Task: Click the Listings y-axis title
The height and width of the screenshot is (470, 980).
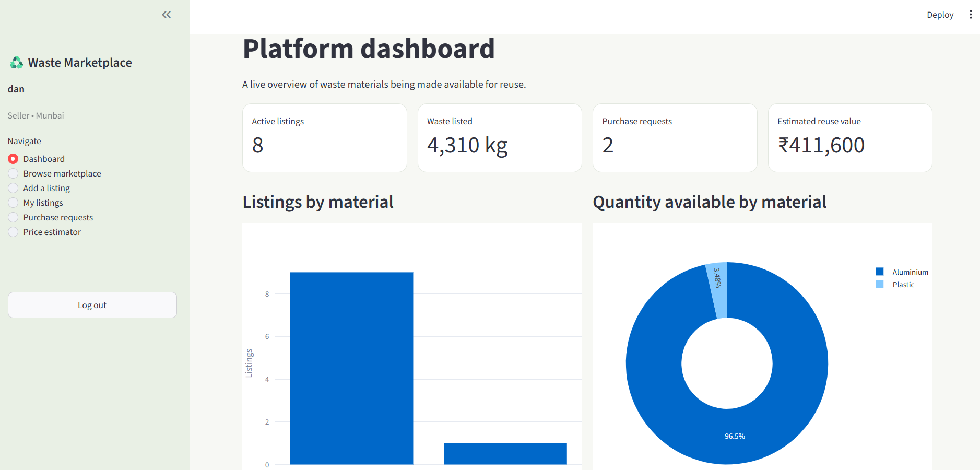Action: click(249, 363)
